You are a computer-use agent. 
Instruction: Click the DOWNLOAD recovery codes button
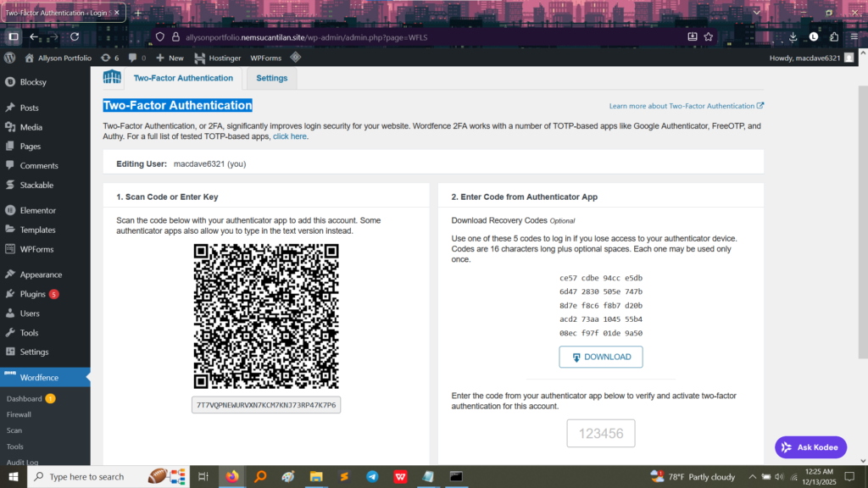pos(600,357)
